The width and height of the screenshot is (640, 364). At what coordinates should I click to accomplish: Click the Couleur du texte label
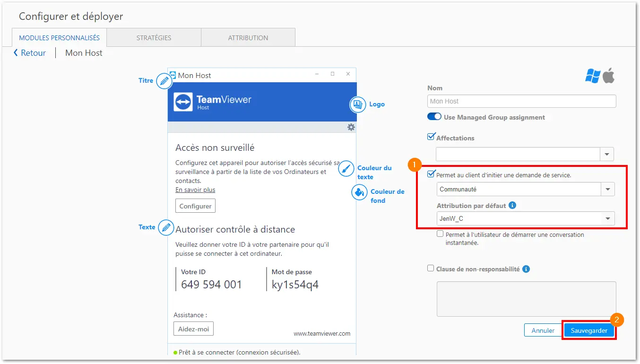click(x=374, y=173)
